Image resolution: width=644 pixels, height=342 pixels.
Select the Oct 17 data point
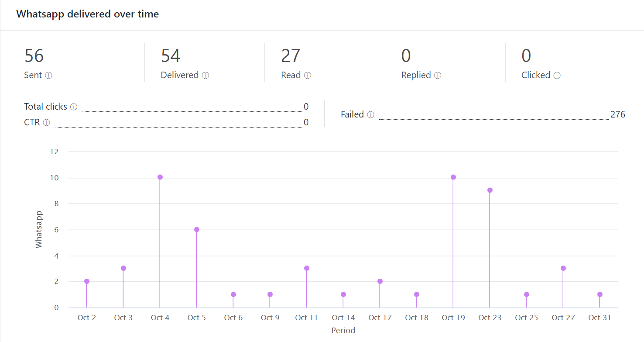[x=380, y=281]
